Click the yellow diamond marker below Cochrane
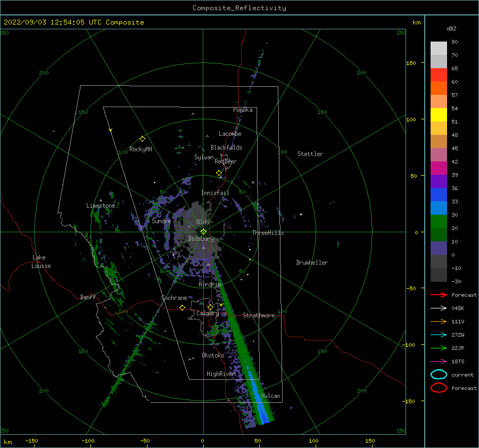479x448 pixels. tap(182, 307)
